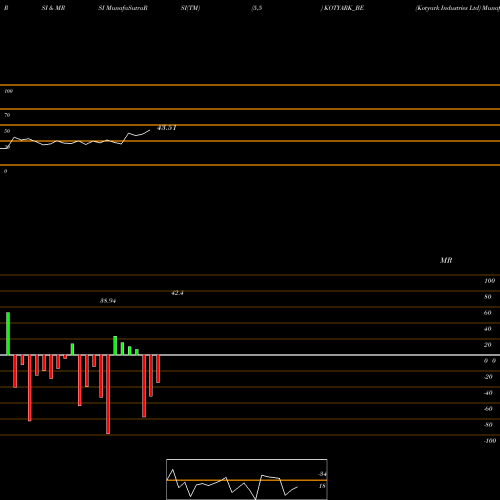
Task: Select the 'SI MunafaSutraR' header text
Action: click(x=123, y=8)
